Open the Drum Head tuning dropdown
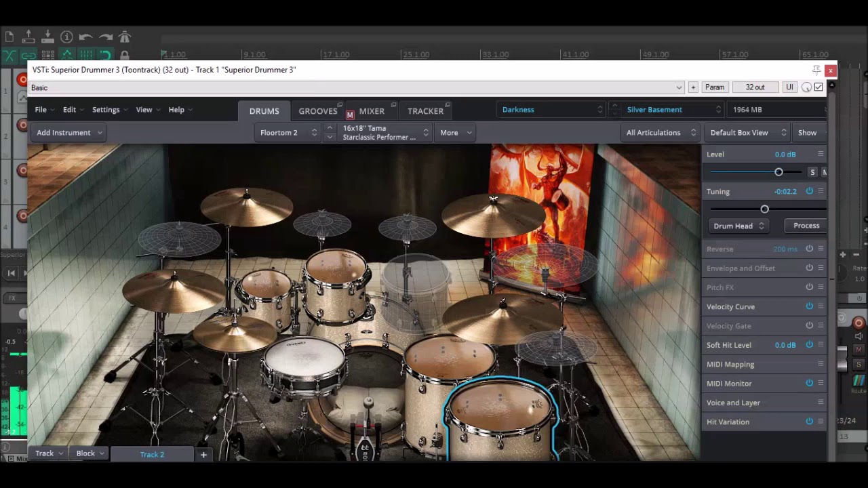868x488 pixels. pyautogui.click(x=738, y=226)
